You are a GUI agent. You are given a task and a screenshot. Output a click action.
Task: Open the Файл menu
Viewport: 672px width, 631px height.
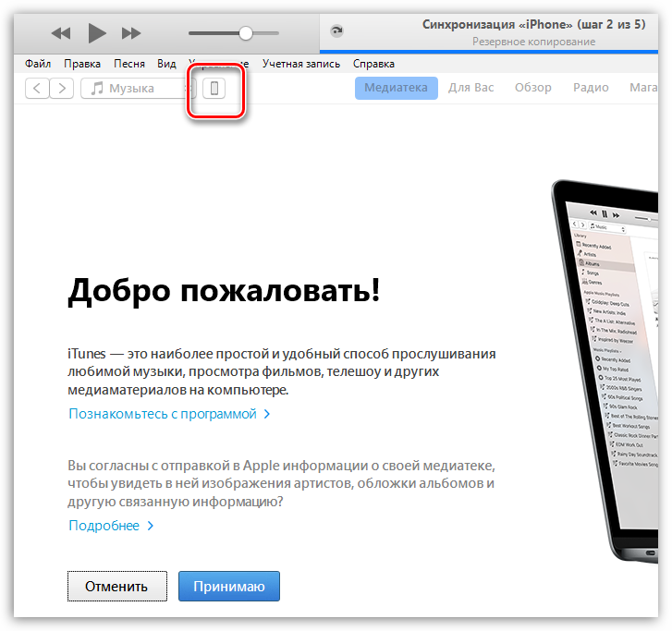coord(38,64)
